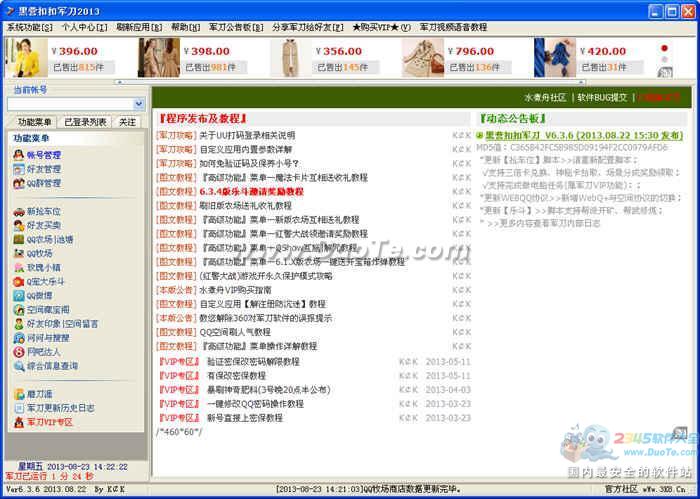Image resolution: width=700 pixels, height=499 pixels.
Task: Click the QQ牧场 icon
Action: 19,254
